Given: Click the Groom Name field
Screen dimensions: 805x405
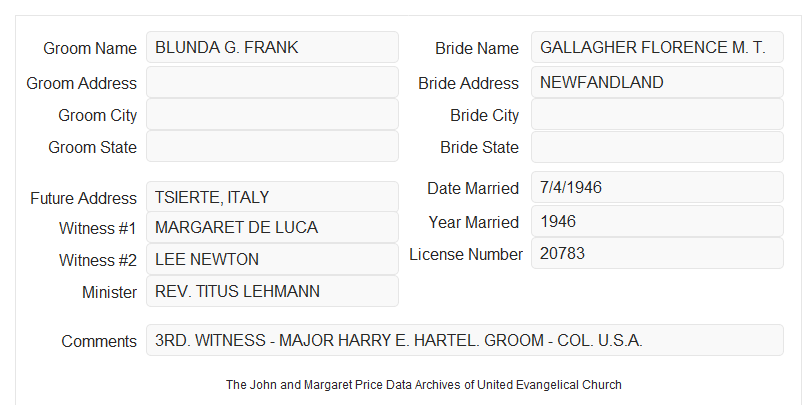Looking at the screenshot, I should 272,47.
